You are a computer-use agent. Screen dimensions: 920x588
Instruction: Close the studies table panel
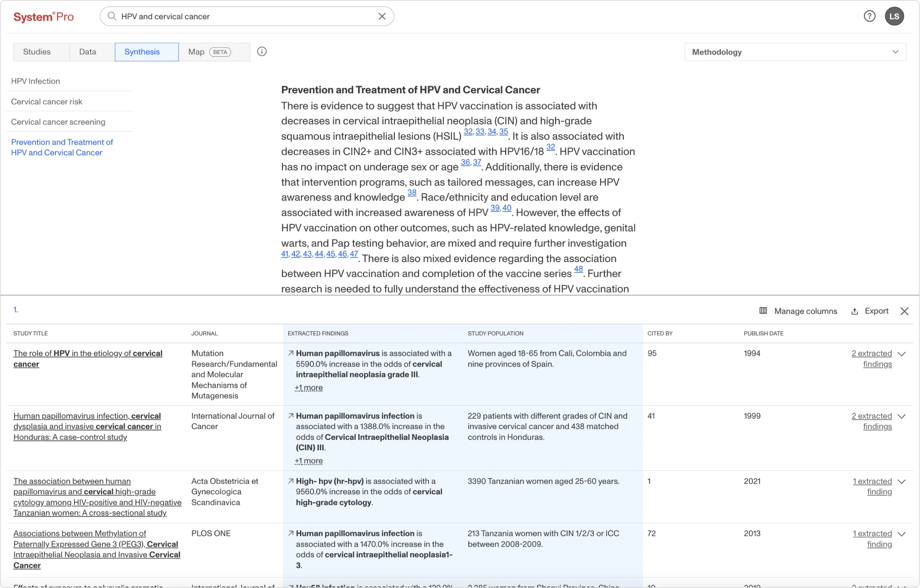pos(904,311)
